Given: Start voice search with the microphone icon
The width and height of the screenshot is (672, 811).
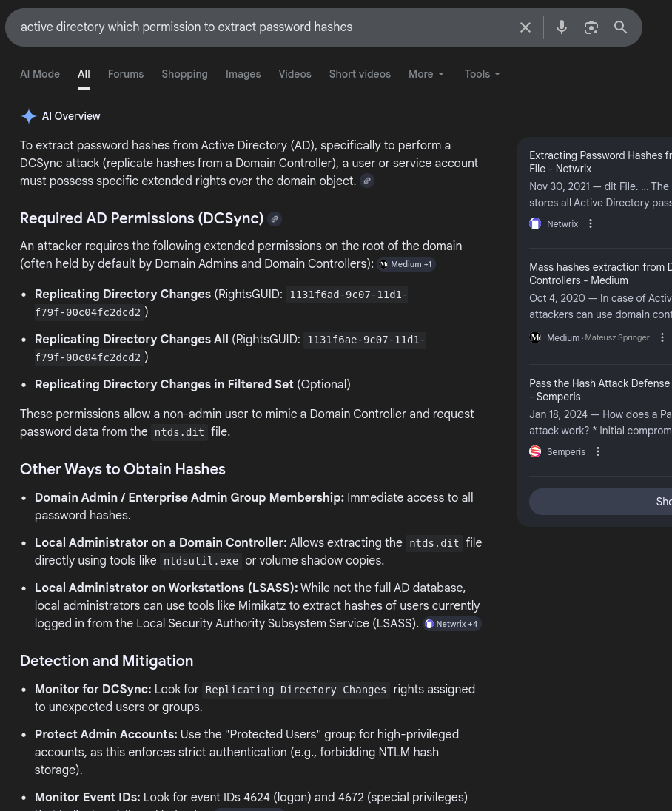Looking at the screenshot, I should pyautogui.click(x=561, y=27).
